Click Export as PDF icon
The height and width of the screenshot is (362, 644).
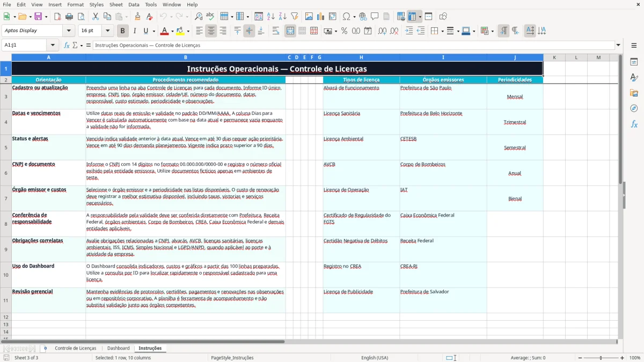[57, 17]
